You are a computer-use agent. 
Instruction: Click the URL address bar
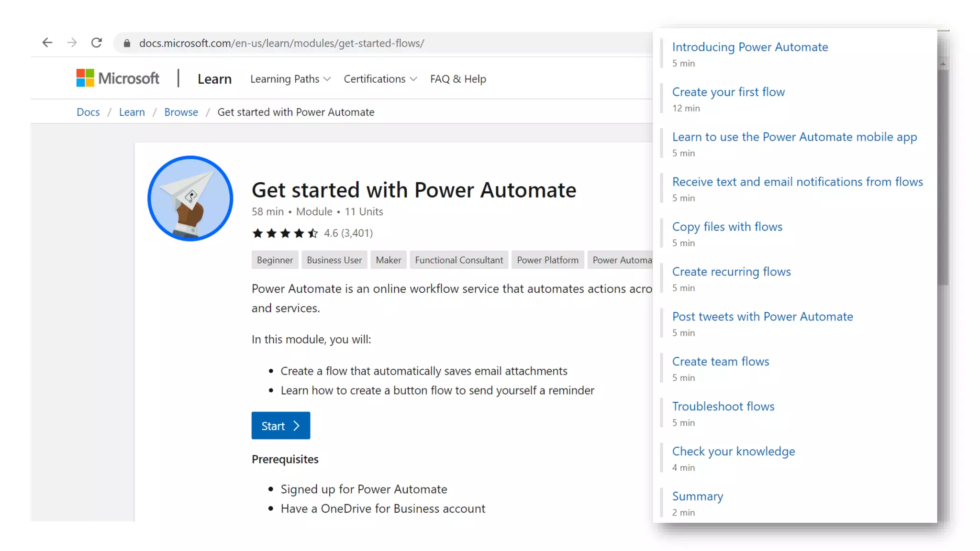[383, 44]
